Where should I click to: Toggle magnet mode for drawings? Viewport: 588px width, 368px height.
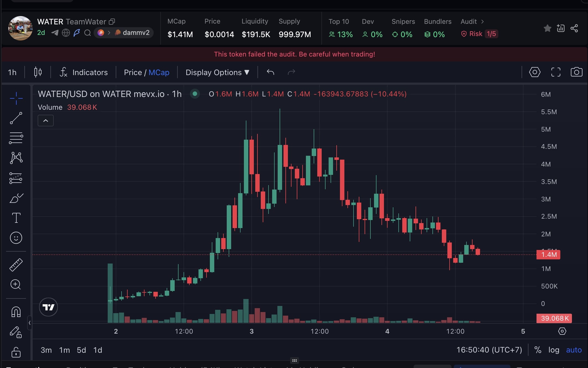[16, 311]
